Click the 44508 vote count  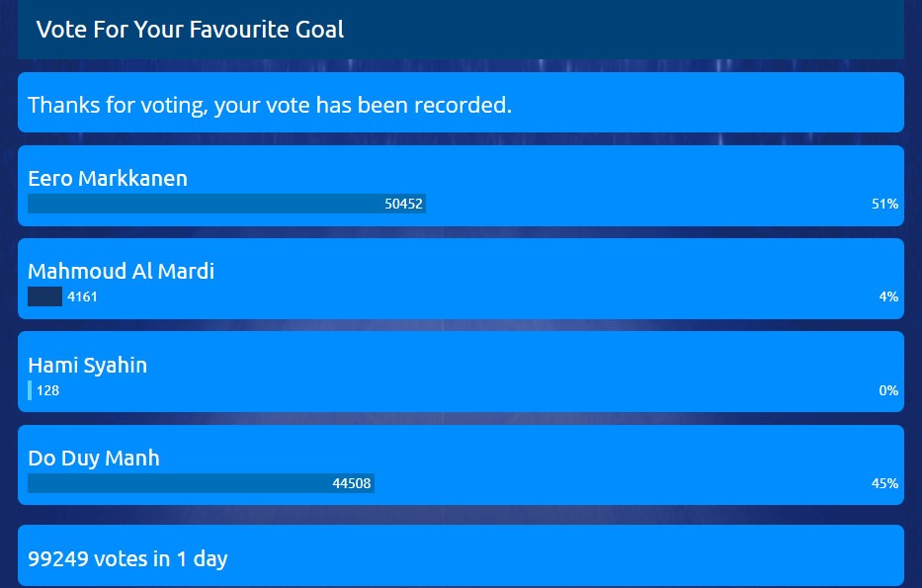tap(352, 483)
